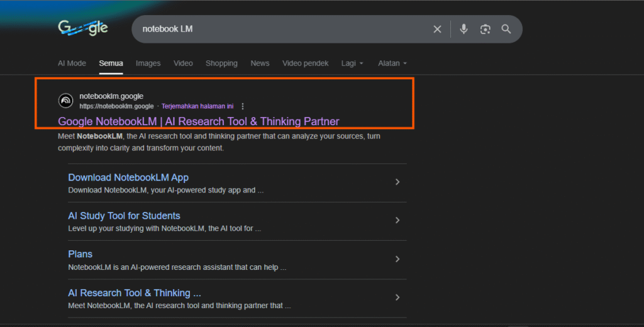
Task: Open three-dot menu beside result URL
Action: click(x=243, y=106)
